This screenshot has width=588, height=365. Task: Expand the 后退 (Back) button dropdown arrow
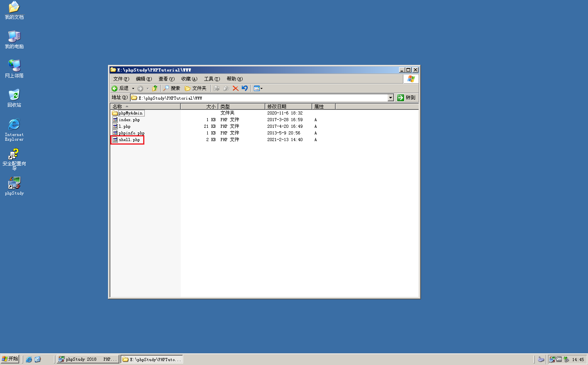133,88
